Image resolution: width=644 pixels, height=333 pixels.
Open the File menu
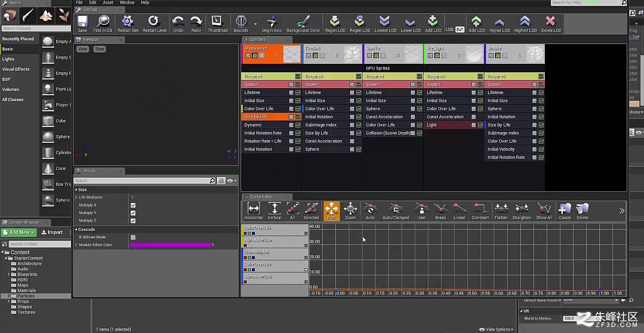(79, 3)
